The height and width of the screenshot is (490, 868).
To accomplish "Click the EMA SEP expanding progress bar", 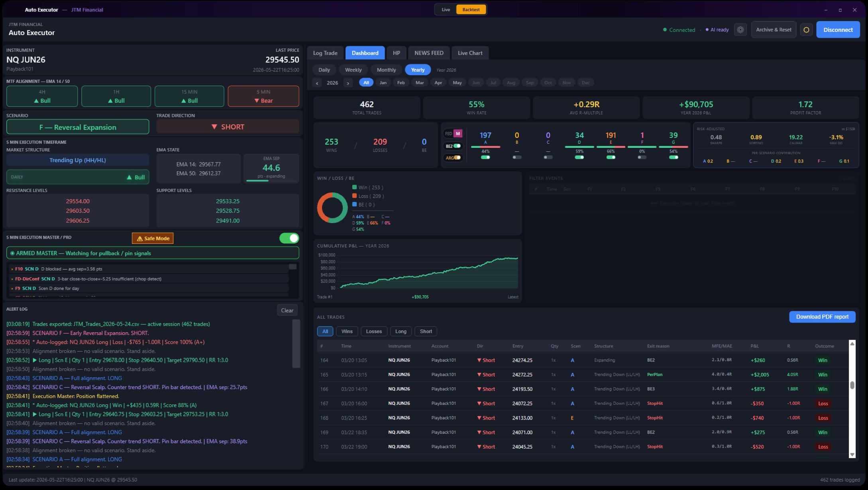I will [271, 181].
